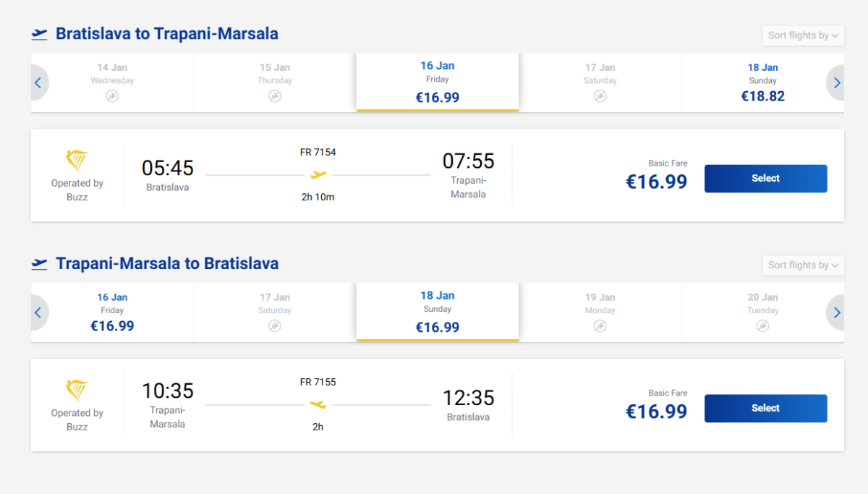Click the no-flight icon under 14 Jan Wednesday
Viewport: 868px width, 494px height.
(x=112, y=96)
